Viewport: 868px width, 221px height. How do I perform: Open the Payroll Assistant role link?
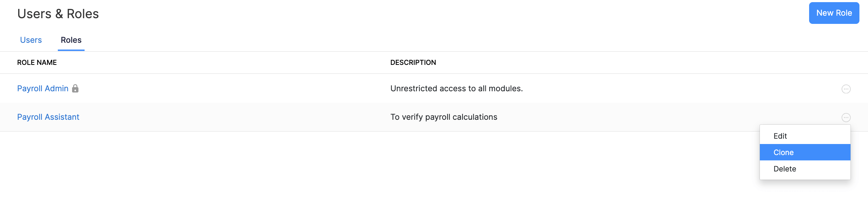(48, 117)
